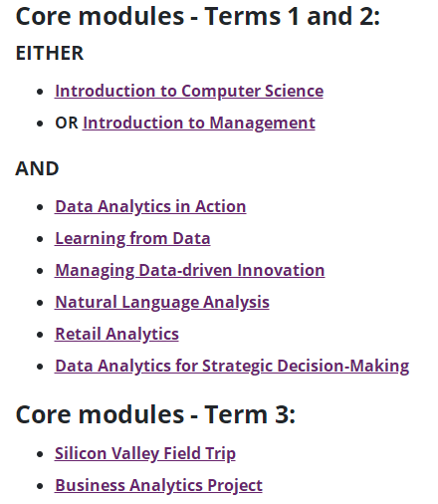
Task: Click the EITHER subheading text
Action: click(x=50, y=53)
